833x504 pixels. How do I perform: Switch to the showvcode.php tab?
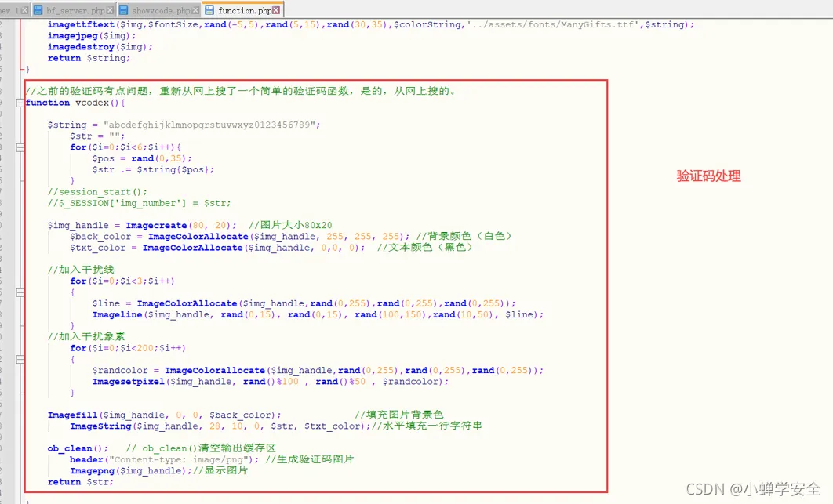[161, 10]
